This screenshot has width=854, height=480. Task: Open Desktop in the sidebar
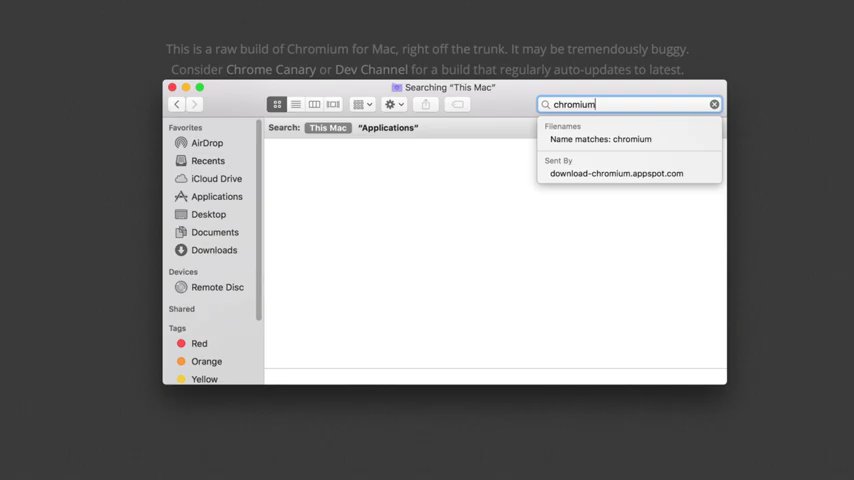pyautogui.click(x=210, y=215)
